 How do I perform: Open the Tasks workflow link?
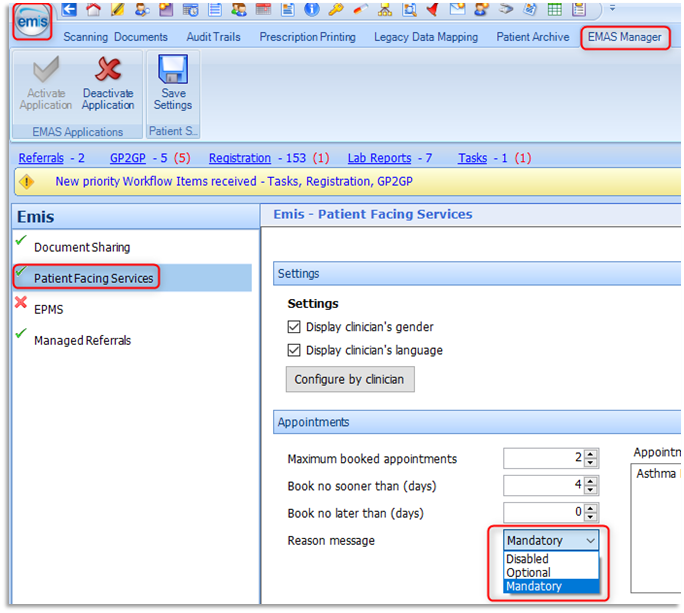coord(472,158)
